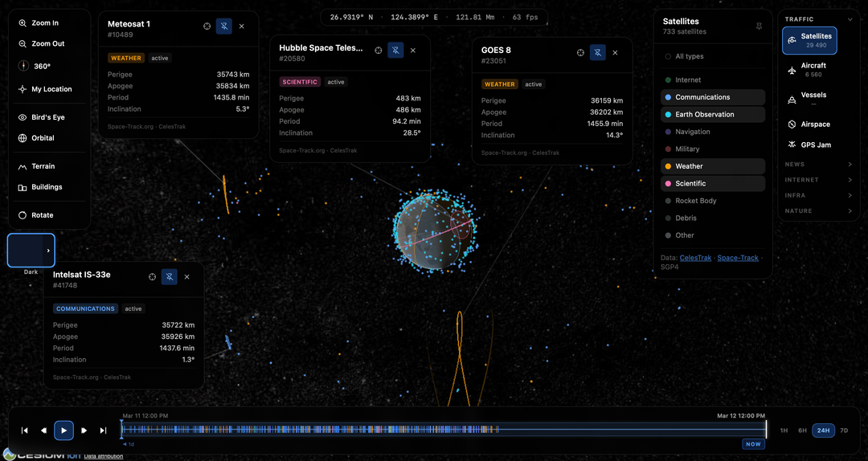Select the Aircraft traffic layer

pos(813,70)
